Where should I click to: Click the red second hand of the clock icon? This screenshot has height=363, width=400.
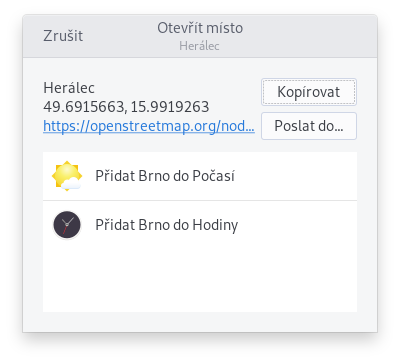[66, 229]
